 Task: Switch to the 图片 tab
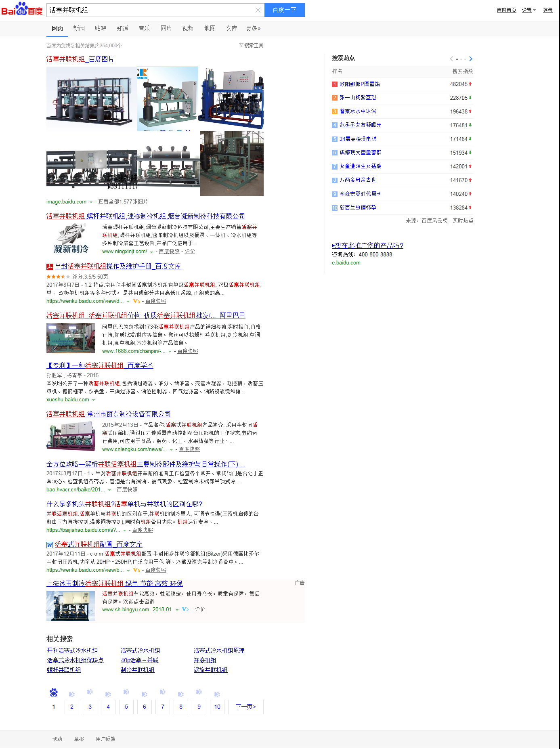point(166,29)
